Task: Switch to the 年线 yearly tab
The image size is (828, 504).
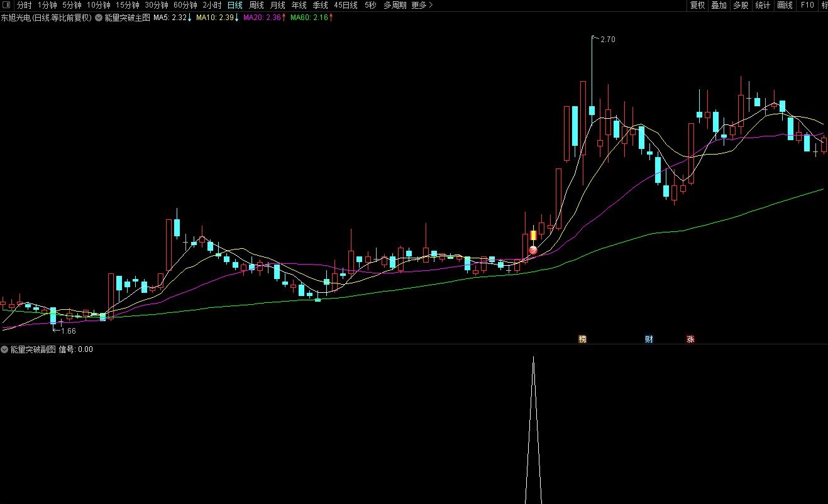Action: (299, 5)
